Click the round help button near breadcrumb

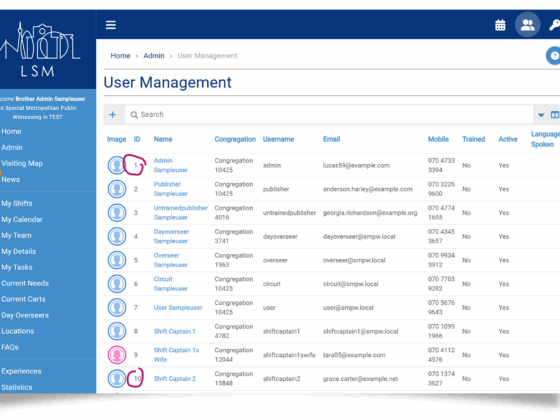click(x=553, y=56)
